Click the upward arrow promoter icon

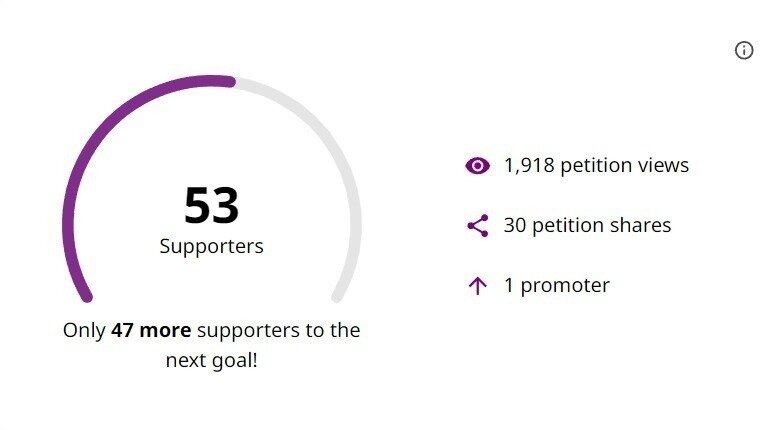coord(478,286)
